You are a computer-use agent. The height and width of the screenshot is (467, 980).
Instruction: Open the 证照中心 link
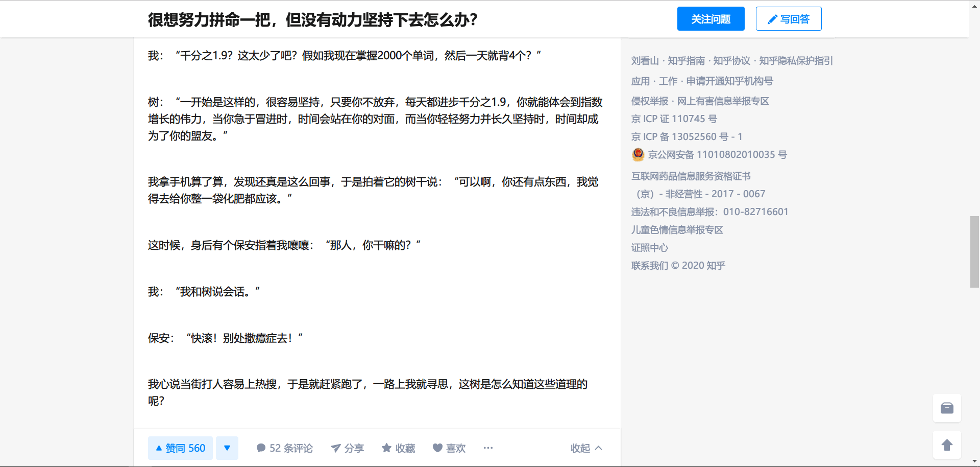click(649, 248)
